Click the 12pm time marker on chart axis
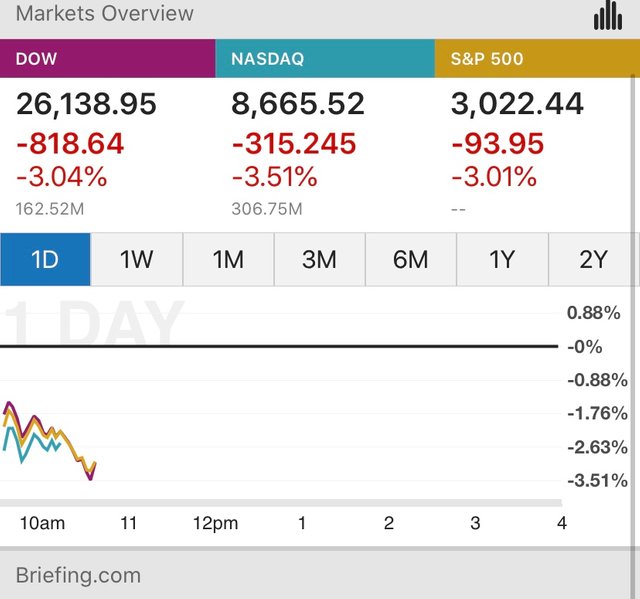The height and width of the screenshot is (599, 640). [x=215, y=523]
